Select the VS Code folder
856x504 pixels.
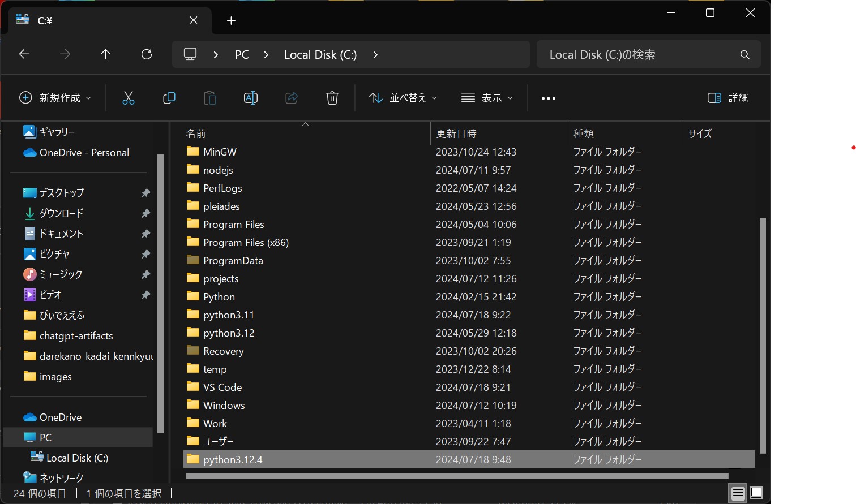click(x=222, y=387)
